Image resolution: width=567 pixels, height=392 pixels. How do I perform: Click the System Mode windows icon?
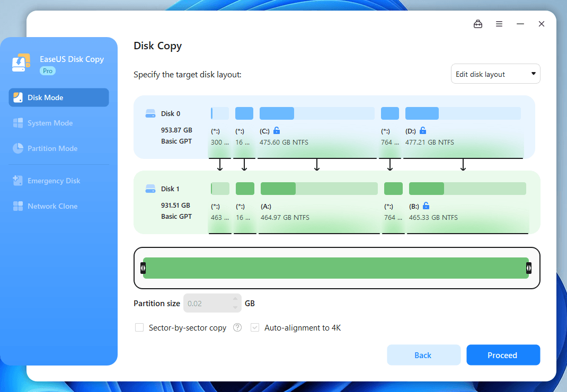point(17,123)
